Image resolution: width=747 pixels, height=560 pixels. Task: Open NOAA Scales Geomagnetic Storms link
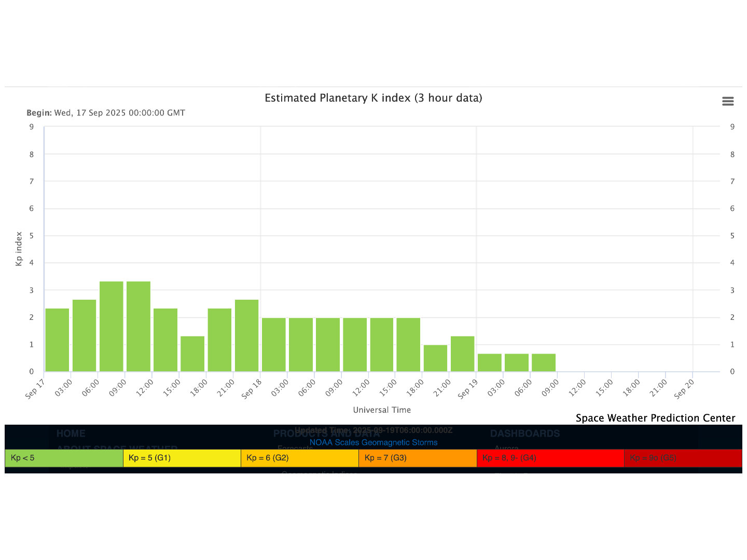point(373,442)
